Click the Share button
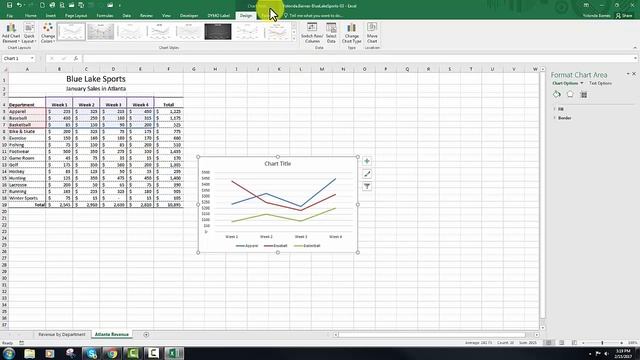 [x=624, y=16]
